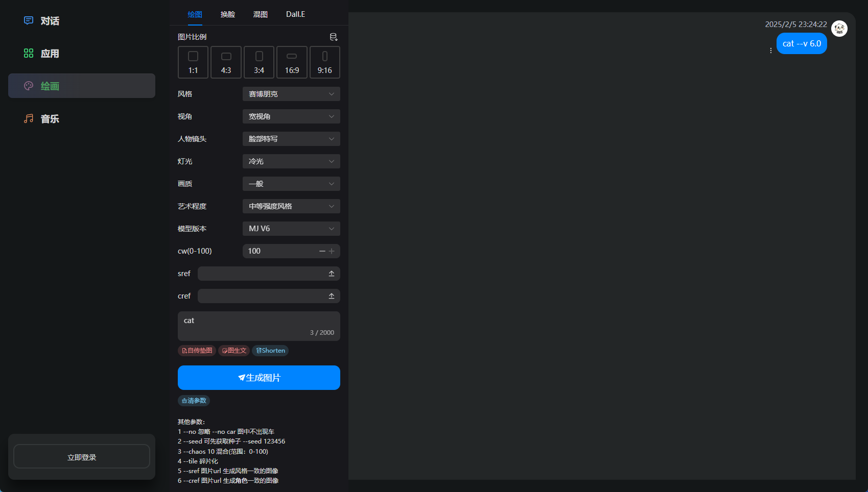
Task: Open the 风格 style dropdown
Action: 291,94
